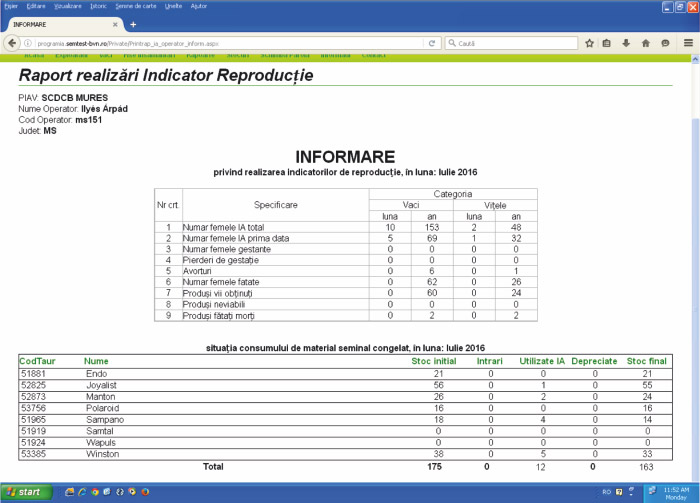Click the PIAV value SCDCB MURES
The width and height of the screenshot is (700, 503).
point(75,98)
